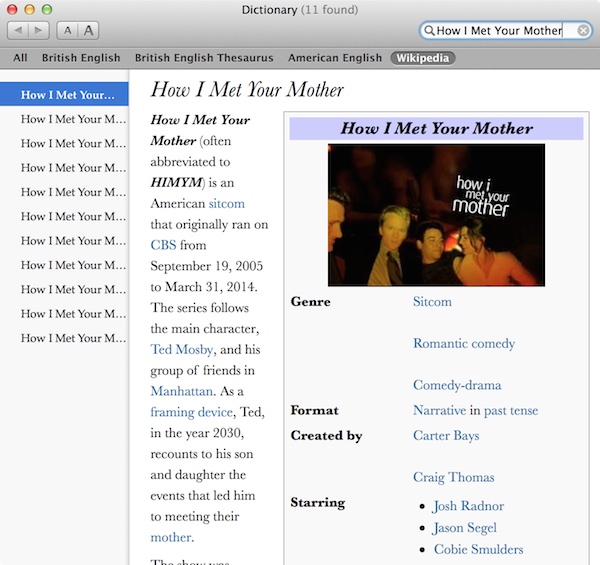
Task: Open the sitcom link in the article text
Action: click(227, 204)
